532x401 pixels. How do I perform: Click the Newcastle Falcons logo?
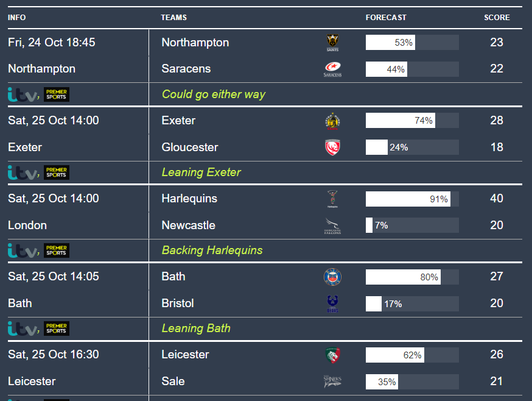(x=332, y=225)
